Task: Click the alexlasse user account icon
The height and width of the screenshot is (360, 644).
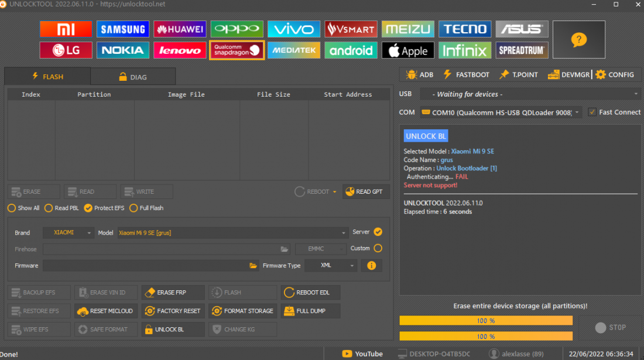Action: 494,354
